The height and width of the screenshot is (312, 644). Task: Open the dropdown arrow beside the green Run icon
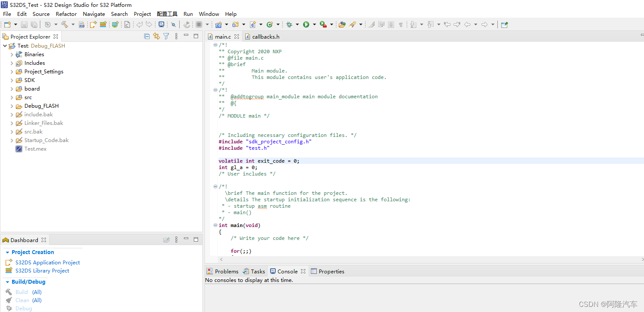tap(314, 24)
